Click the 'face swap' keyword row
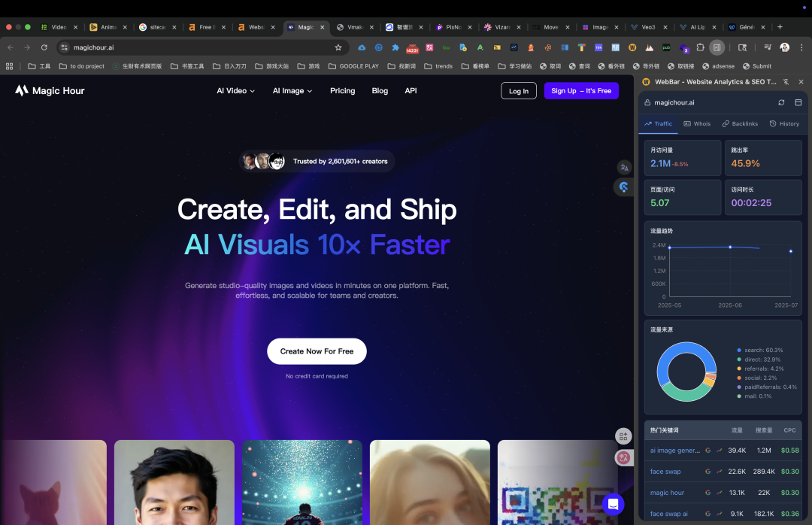Image resolution: width=812 pixels, height=525 pixels. (x=723, y=472)
